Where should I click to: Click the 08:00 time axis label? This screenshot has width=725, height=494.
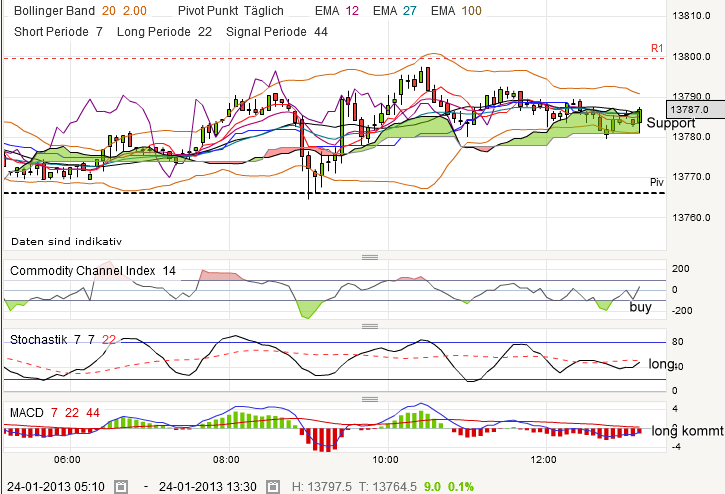click(x=226, y=460)
